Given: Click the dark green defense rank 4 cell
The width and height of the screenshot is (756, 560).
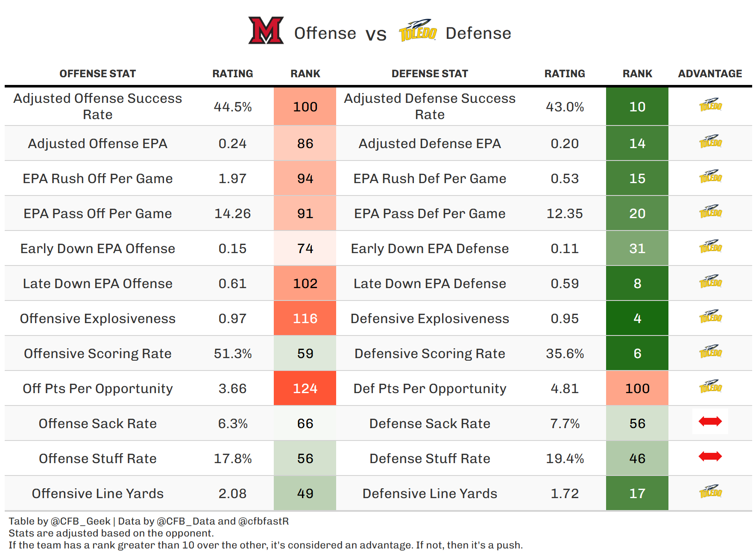Looking at the screenshot, I should coord(637,318).
